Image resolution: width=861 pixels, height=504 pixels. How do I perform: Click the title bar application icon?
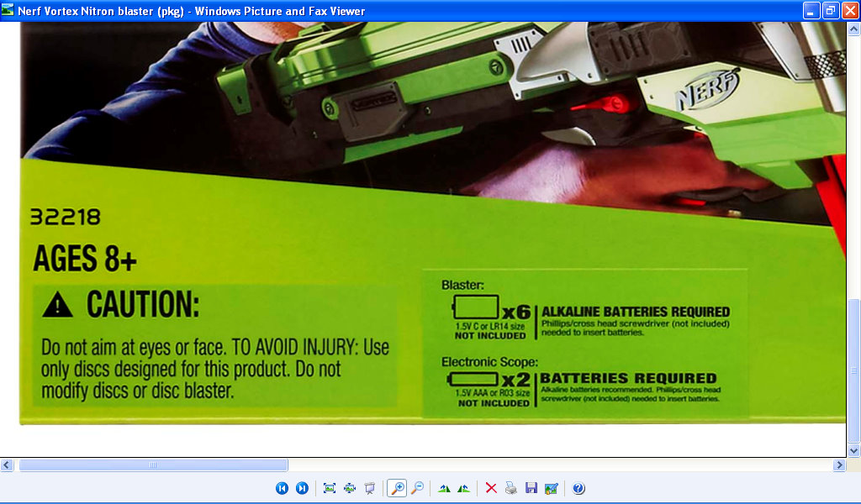pyautogui.click(x=8, y=11)
